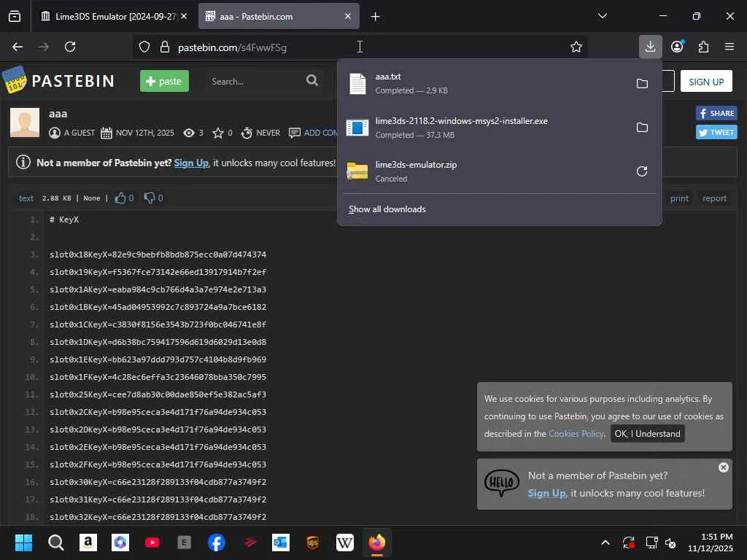
Task: Open taskbar search
Action: click(55, 542)
